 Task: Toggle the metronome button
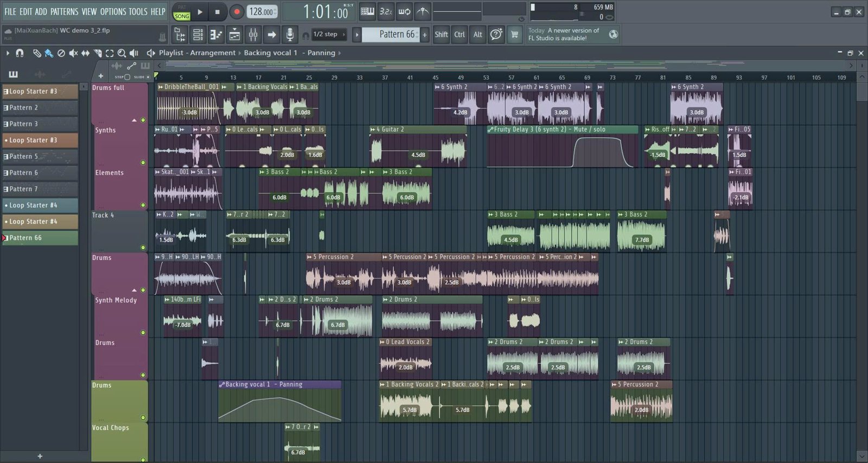[423, 11]
